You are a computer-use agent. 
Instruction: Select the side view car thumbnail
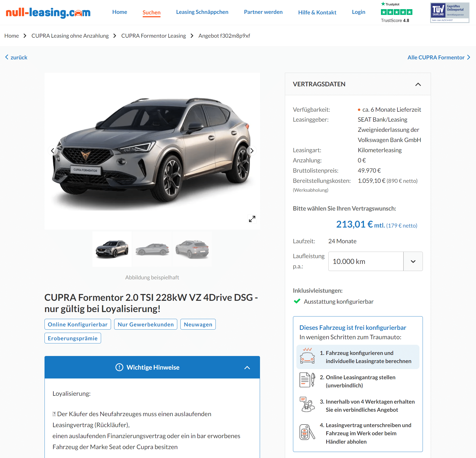point(152,249)
